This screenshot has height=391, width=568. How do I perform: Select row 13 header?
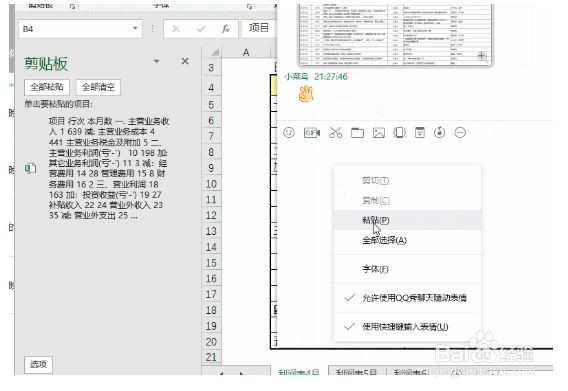click(x=211, y=231)
